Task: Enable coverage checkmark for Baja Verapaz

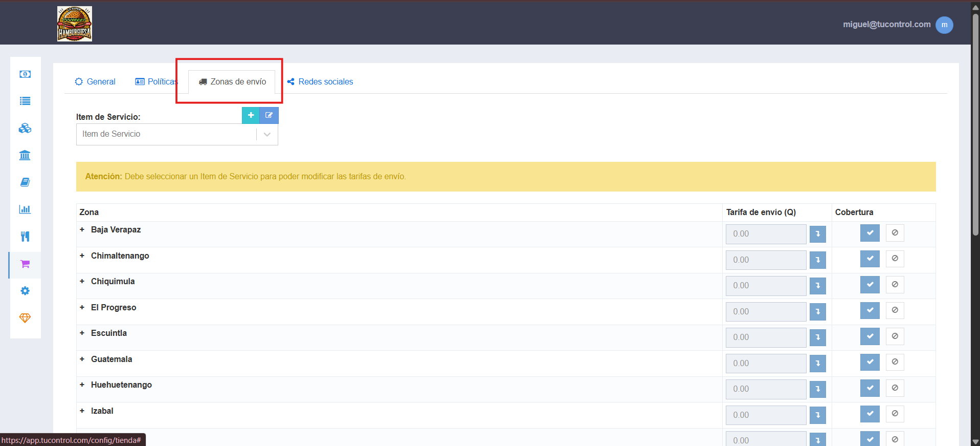Action: pyautogui.click(x=870, y=233)
